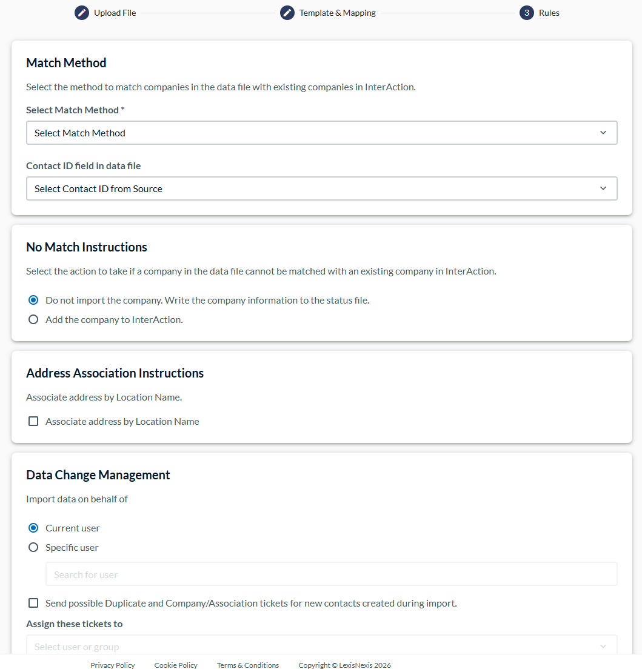Click the Select Match Method chevron arrow
The image size is (642, 672).
click(603, 133)
